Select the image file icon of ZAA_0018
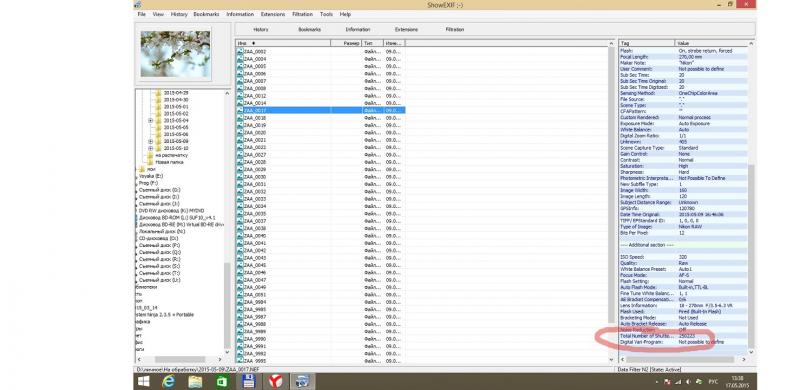Screen dimensions: 800x390 pyautogui.click(x=240, y=117)
